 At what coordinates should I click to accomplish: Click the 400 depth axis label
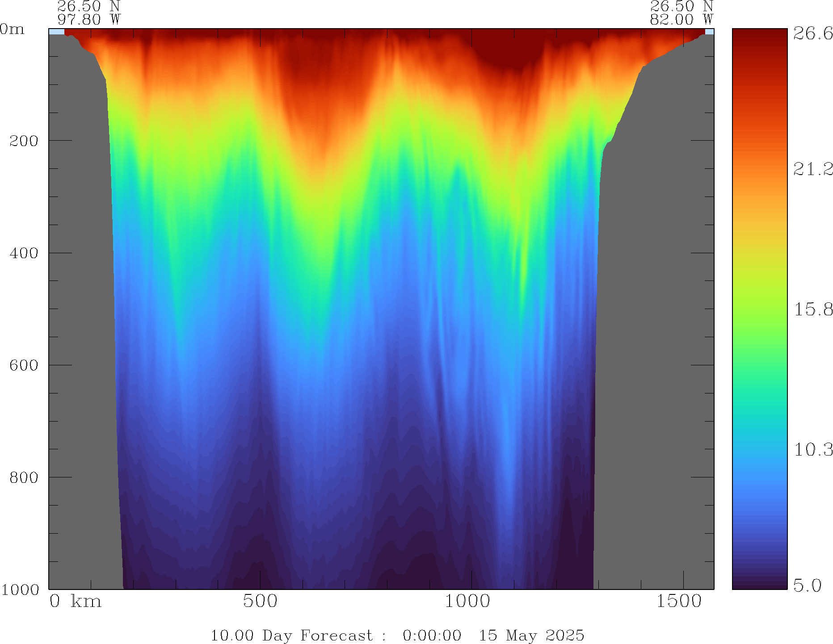(24, 253)
